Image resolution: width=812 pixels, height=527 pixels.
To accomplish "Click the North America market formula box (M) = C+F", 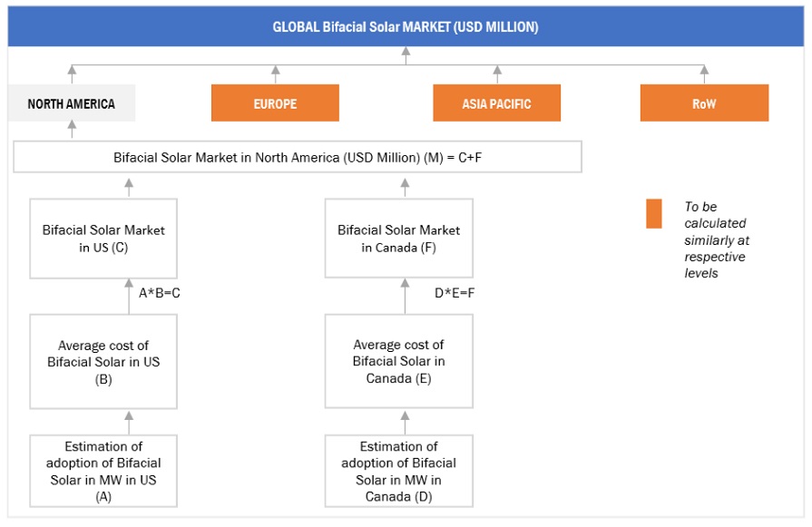I will pyautogui.click(x=298, y=158).
